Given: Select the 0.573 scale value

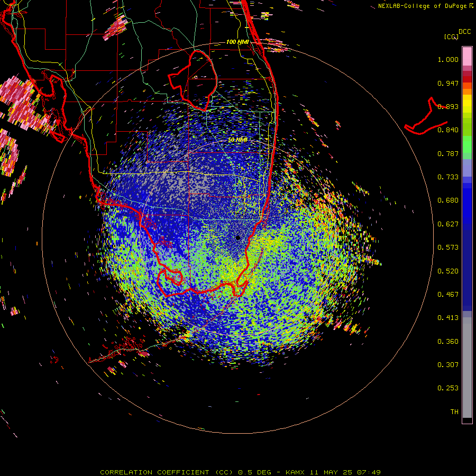Looking at the screenshot, I should click(x=448, y=248).
